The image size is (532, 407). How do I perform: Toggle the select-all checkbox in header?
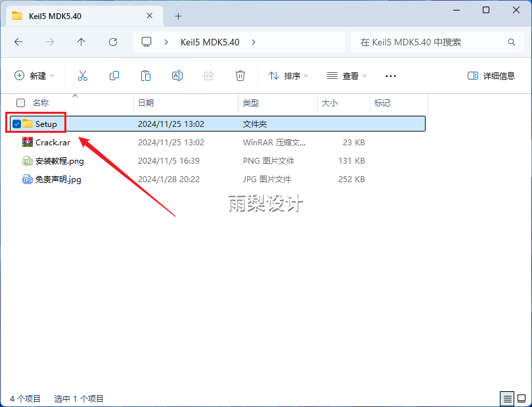[21, 103]
